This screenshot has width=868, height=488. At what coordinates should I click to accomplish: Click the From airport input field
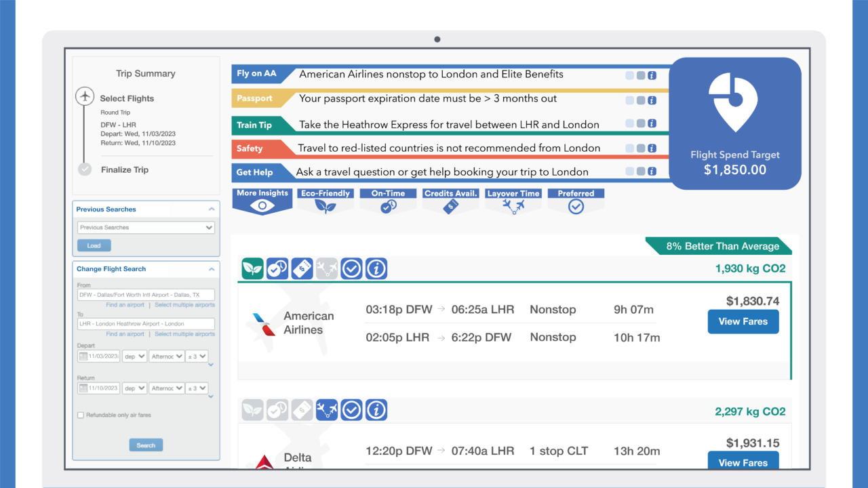pyautogui.click(x=146, y=295)
